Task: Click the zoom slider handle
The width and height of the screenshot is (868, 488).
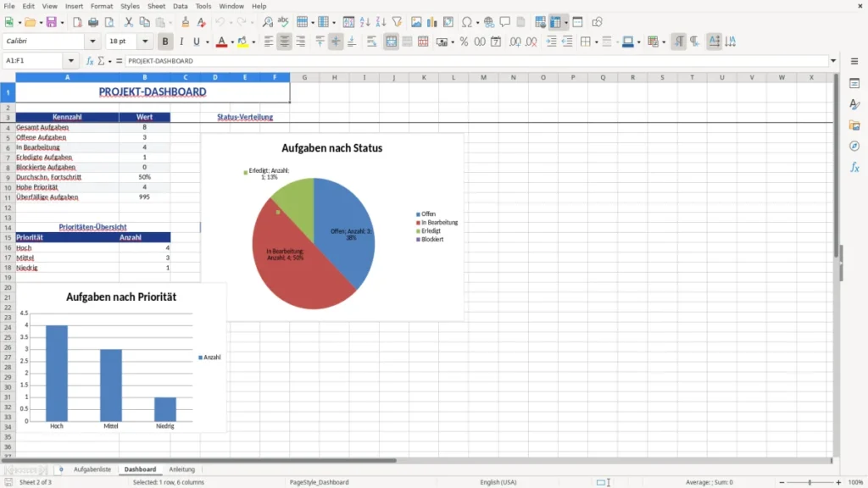Action: coord(810,482)
